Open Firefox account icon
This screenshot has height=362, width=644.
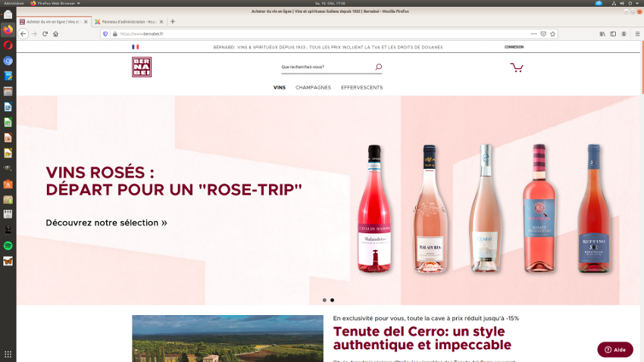point(624,34)
